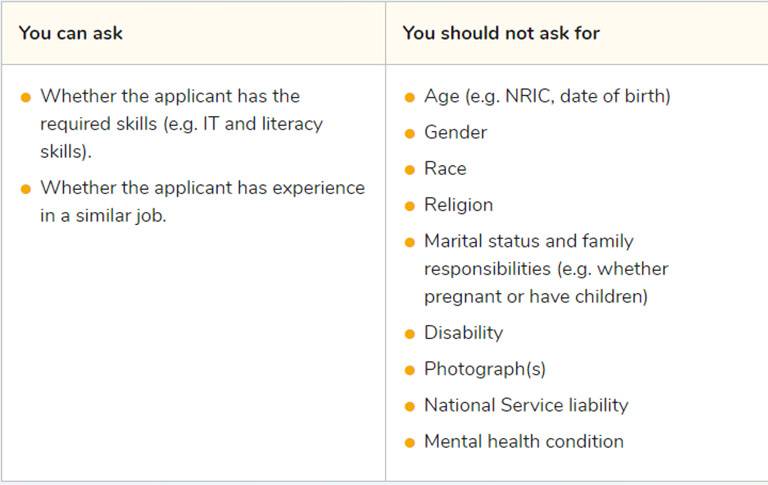Click the 'National Service liability' text
This screenshot has height=485, width=768.
click(526, 404)
